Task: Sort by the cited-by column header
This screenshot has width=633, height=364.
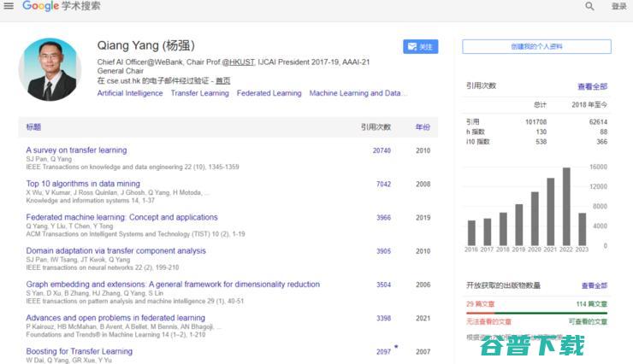Action: 376,127
